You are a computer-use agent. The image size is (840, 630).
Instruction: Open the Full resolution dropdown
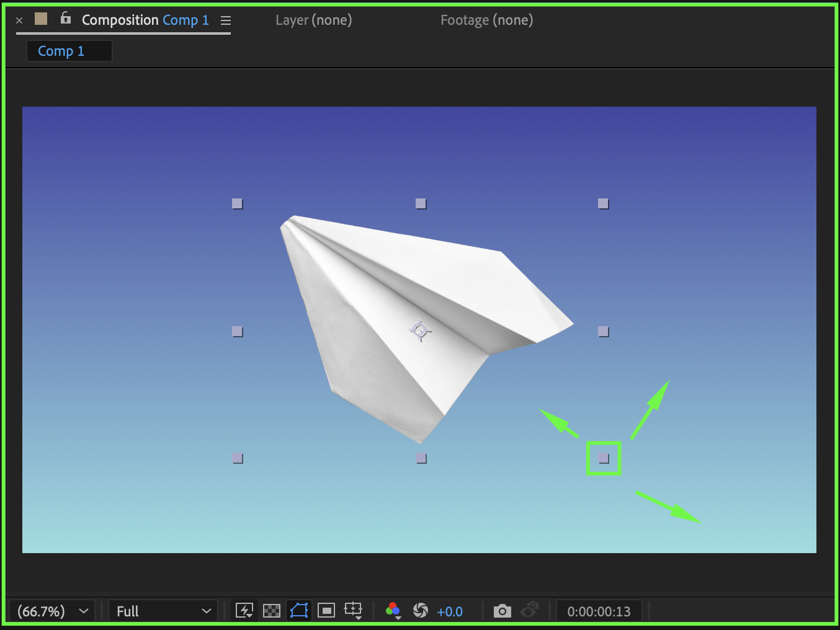click(163, 611)
